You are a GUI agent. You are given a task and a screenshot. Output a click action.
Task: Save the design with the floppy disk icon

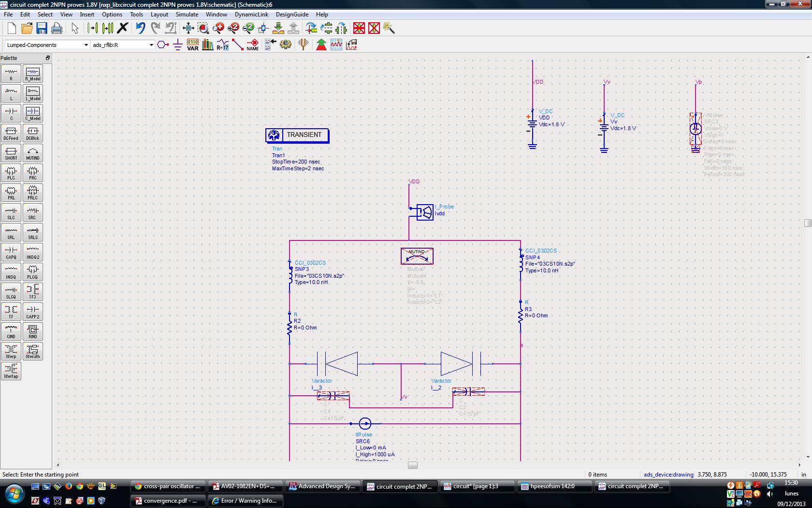click(42, 28)
